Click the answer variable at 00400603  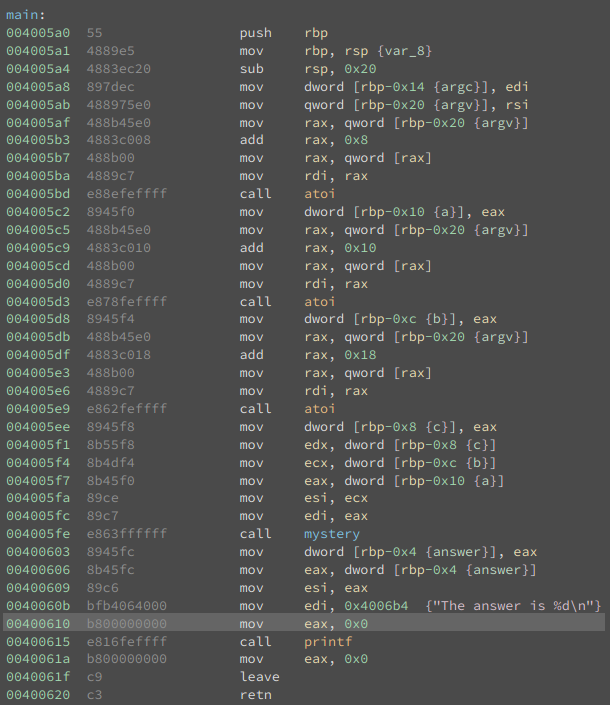point(456,552)
